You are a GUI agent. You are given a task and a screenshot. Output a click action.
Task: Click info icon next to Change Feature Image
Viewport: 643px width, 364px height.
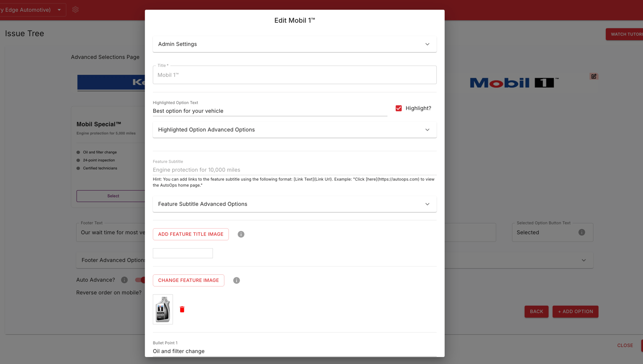coord(236,280)
